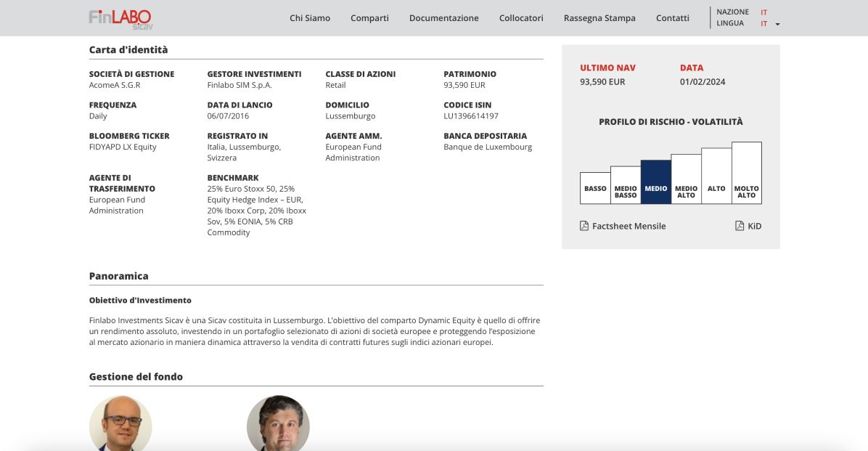This screenshot has width=868, height=451.
Task: Click the 'SOCIETÀ DI GESTIONE' label
Action: (132, 74)
